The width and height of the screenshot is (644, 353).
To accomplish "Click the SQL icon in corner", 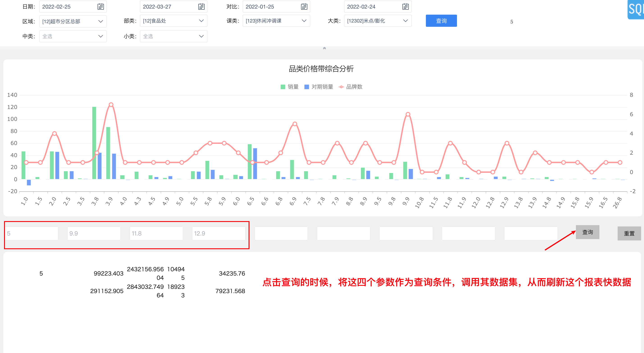I will [636, 9].
